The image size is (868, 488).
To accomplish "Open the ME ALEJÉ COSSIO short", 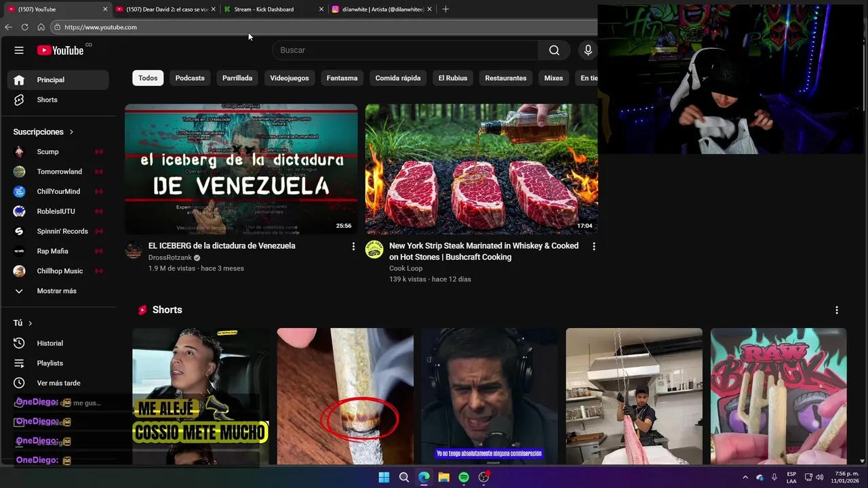I will (x=201, y=396).
